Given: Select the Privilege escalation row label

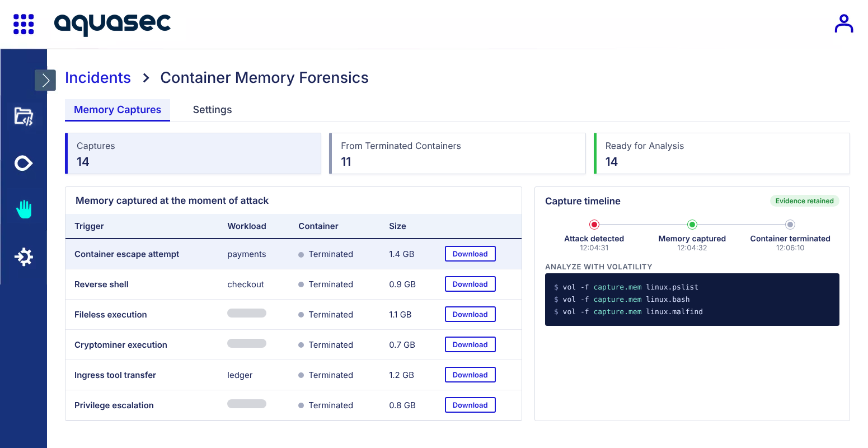Looking at the screenshot, I should (114, 405).
